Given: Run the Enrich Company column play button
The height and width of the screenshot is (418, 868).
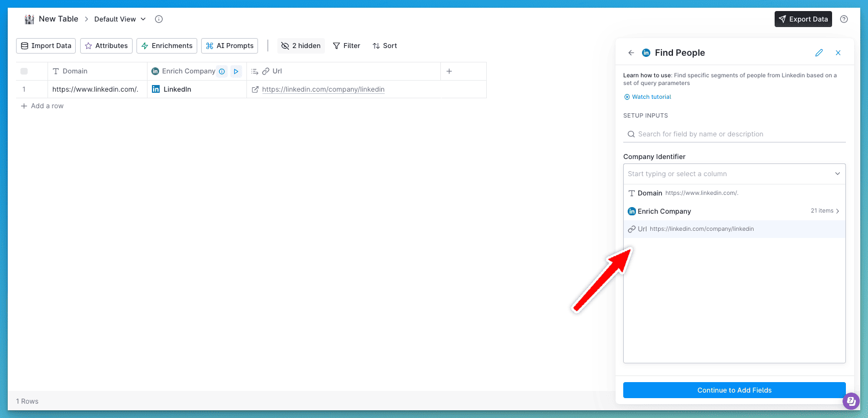Looking at the screenshot, I should tap(236, 71).
